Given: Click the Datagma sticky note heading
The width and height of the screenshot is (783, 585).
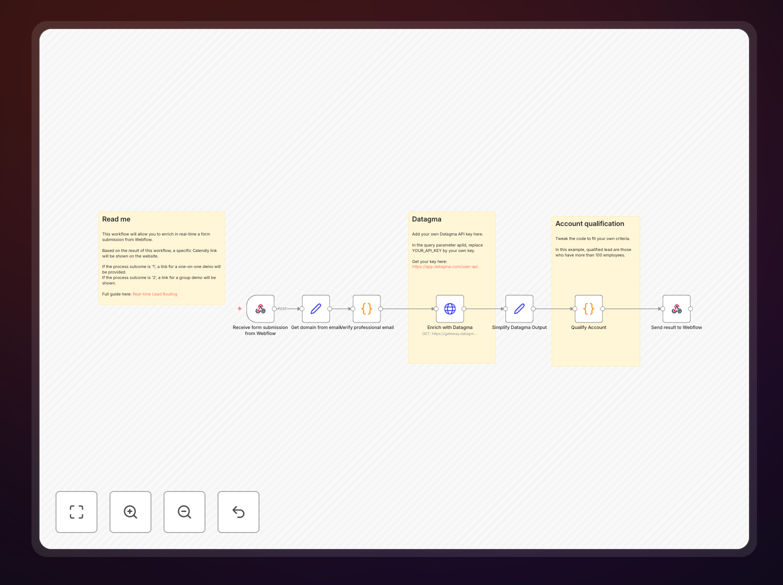Looking at the screenshot, I should click(x=426, y=219).
